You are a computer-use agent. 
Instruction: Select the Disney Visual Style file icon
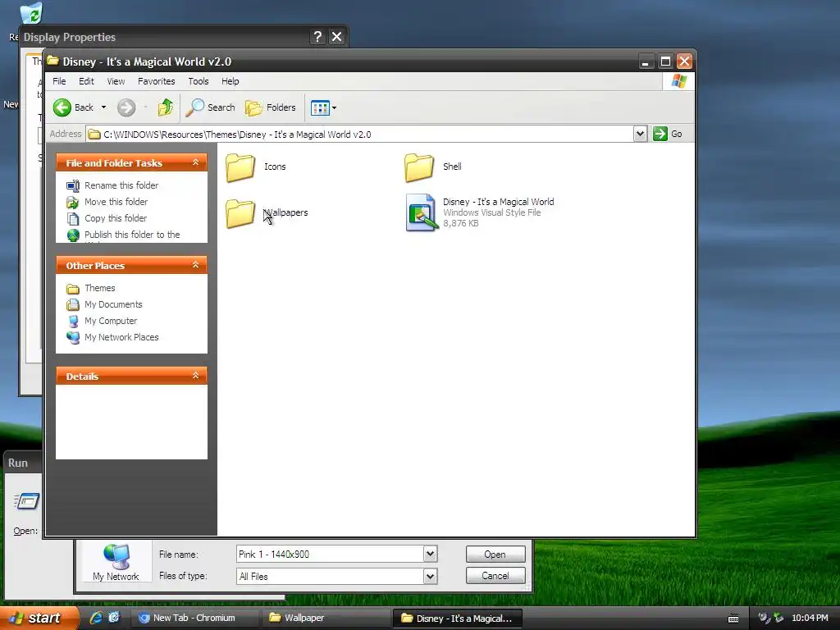click(422, 212)
